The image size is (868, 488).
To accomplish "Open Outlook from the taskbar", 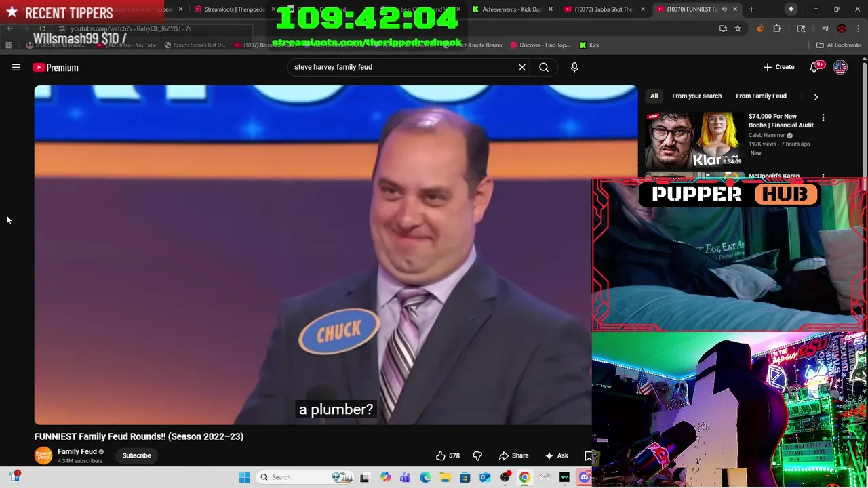I will click(x=485, y=477).
